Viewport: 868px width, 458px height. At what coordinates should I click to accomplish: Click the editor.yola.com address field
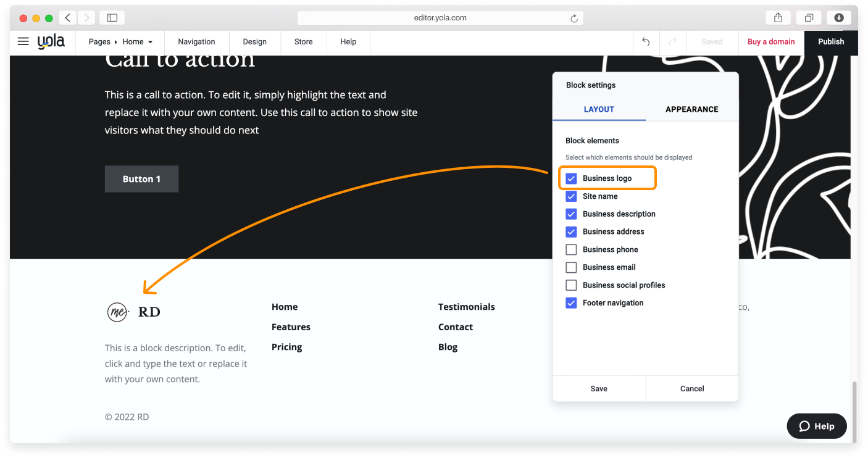[440, 18]
